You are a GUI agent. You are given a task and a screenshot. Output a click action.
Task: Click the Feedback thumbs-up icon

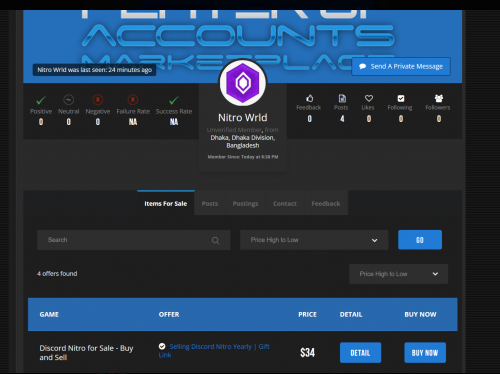310,98
